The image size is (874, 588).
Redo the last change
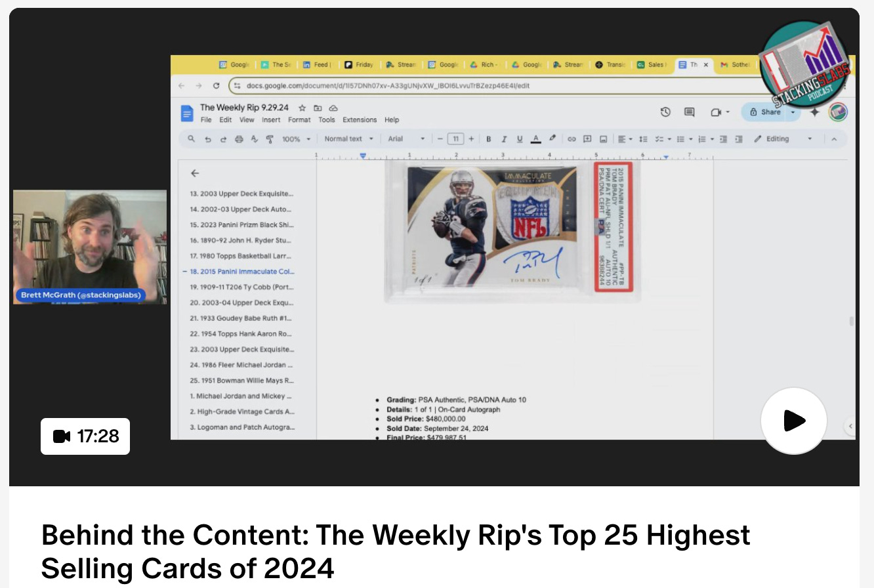pos(223,139)
